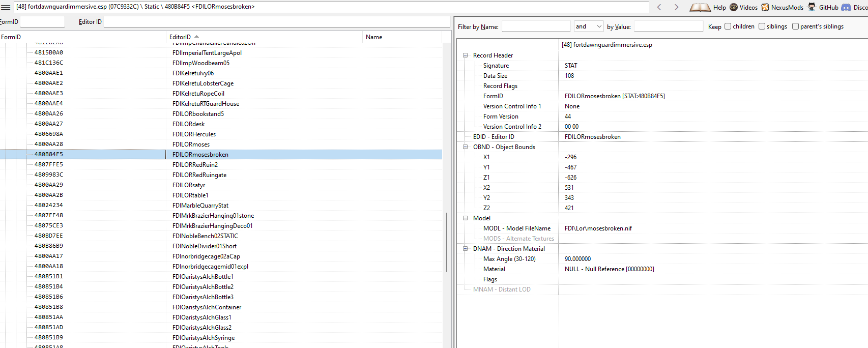Screen dimensions: 868x348
Task: Select highlighted FDILORmosesbroken record row
Action: click(221, 155)
